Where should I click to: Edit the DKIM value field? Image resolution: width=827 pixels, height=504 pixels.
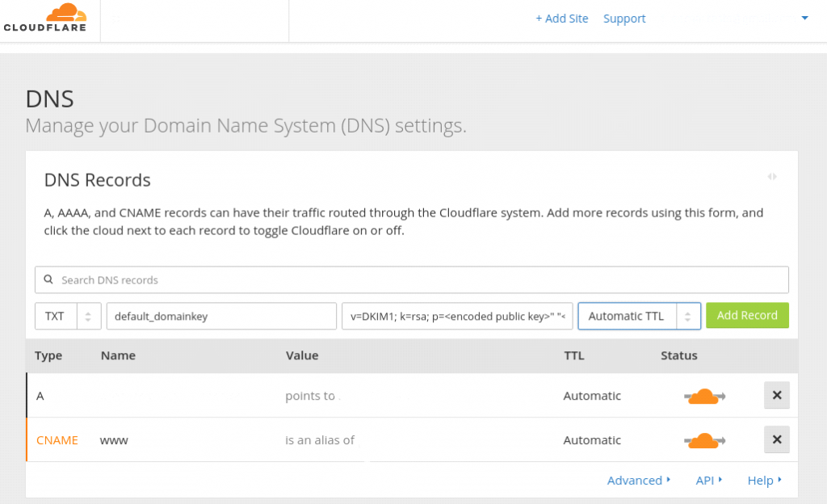point(457,316)
